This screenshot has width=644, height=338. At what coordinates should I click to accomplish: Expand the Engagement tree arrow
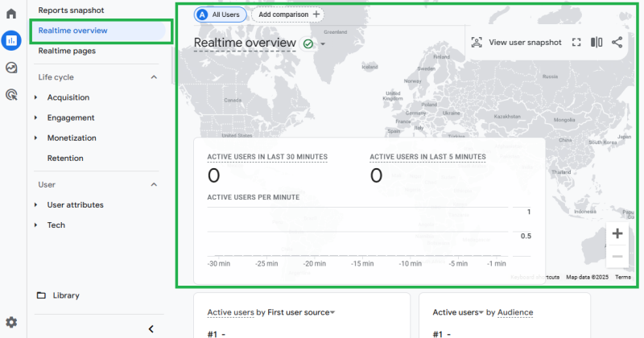click(x=36, y=117)
